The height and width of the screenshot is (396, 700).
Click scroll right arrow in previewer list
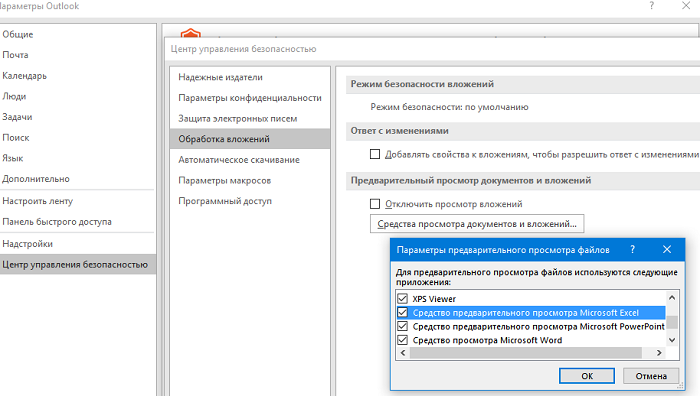659,353
